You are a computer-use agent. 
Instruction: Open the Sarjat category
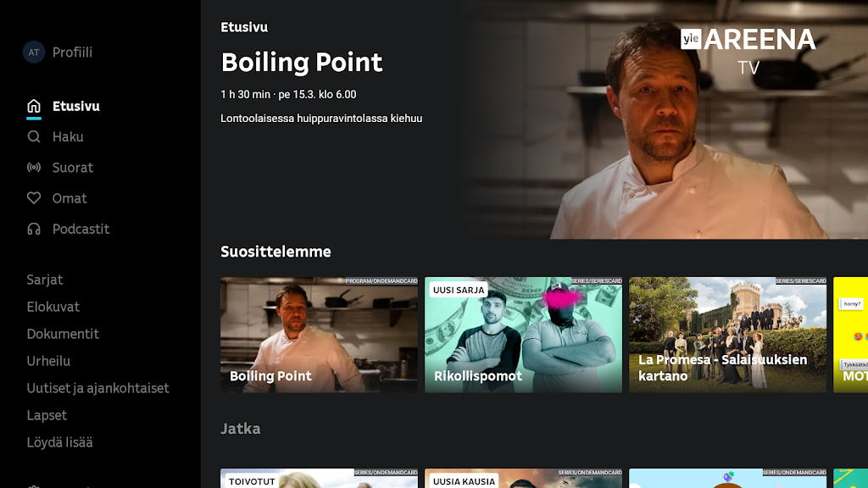tap(45, 280)
